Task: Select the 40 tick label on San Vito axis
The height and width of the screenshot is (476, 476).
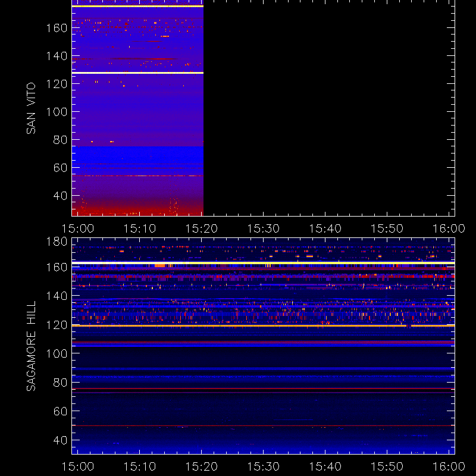Action: [x=60, y=196]
